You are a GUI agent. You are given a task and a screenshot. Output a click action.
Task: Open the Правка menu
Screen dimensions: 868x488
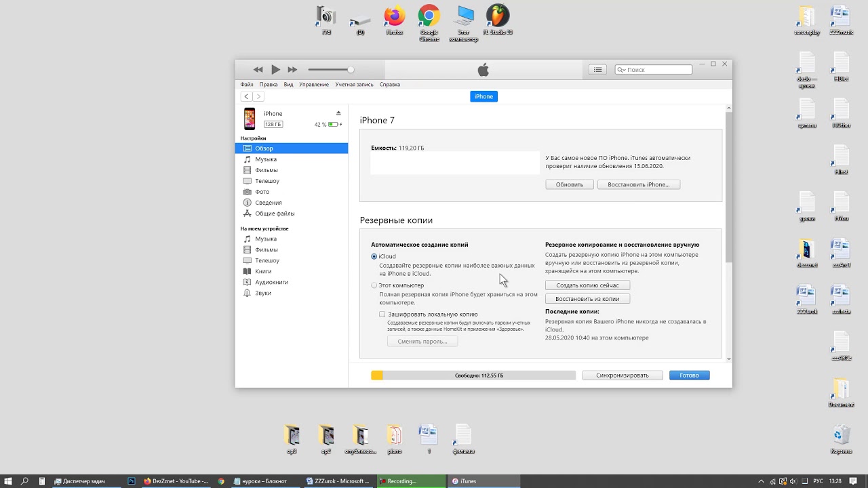point(269,85)
